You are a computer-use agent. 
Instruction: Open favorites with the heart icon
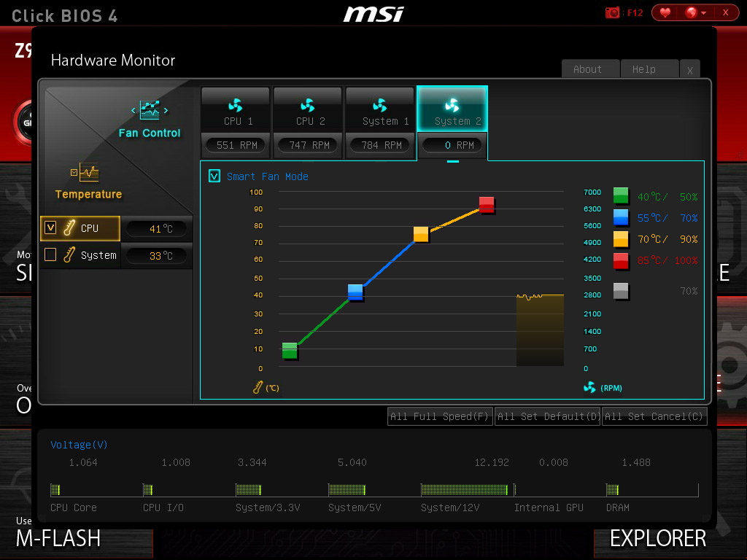click(x=665, y=13)
